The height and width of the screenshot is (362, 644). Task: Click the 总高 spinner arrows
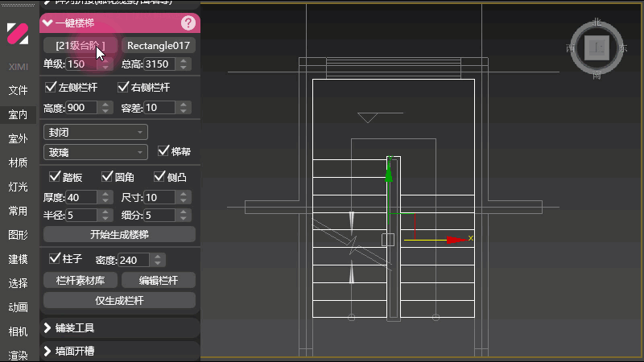coord(184,64)
